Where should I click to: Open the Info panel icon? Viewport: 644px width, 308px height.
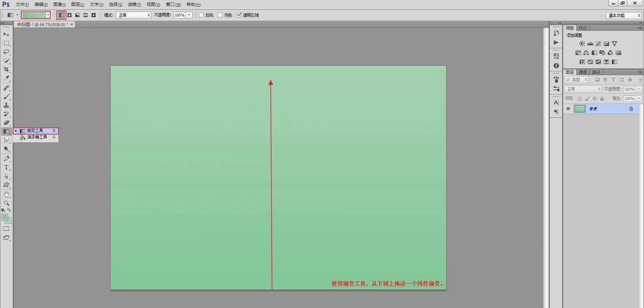(556, 66)
